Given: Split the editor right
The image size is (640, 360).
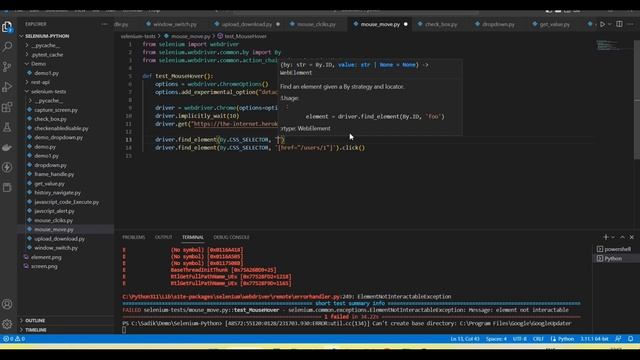Looking at the screenshot, I should point(619,24).
